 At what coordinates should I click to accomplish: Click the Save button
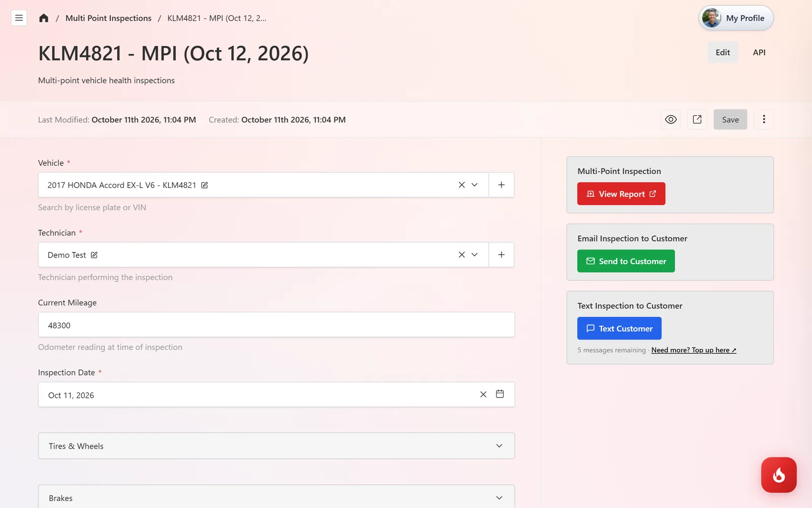[730, 119]
